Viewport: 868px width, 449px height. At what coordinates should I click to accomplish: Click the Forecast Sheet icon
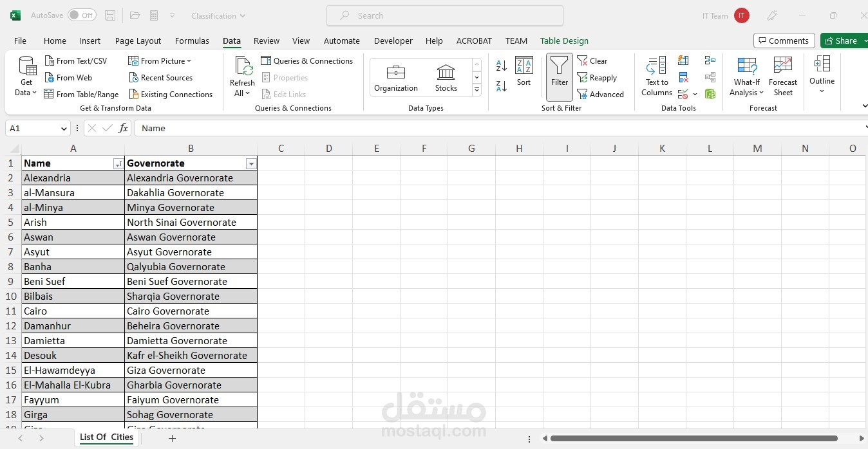coord(783,77)
